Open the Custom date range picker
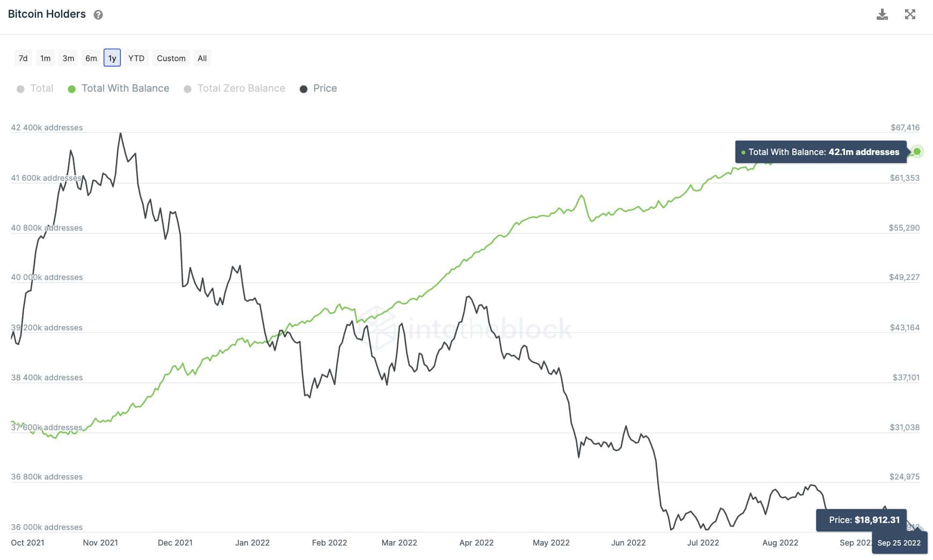Screen dimensions: 933x560 tap(171, 58)
